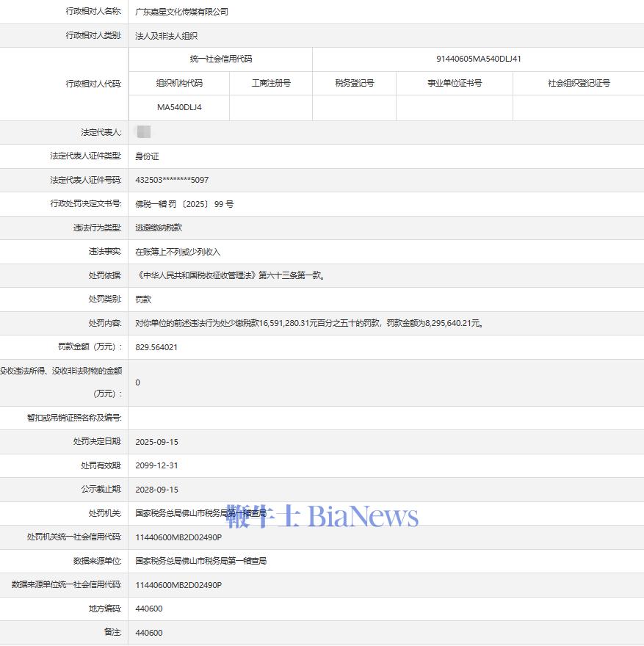This screenshot has width=644, height=646.
Task: Click the 社会组织登记证号 column header
Action: click(x=579, y=83)
